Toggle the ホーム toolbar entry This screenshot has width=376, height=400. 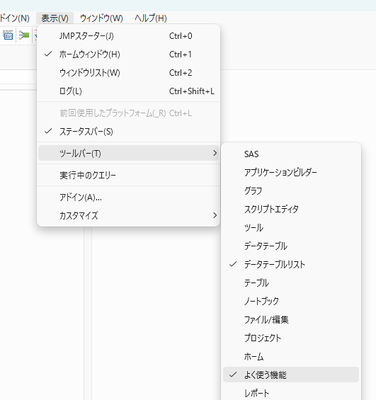coord(291,356)
